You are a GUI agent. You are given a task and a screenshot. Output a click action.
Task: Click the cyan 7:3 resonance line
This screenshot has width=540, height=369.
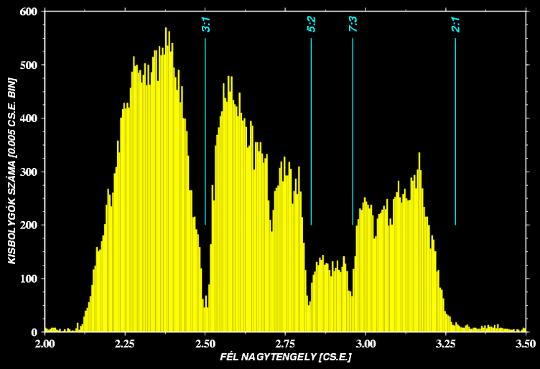[x=353, y=132]
